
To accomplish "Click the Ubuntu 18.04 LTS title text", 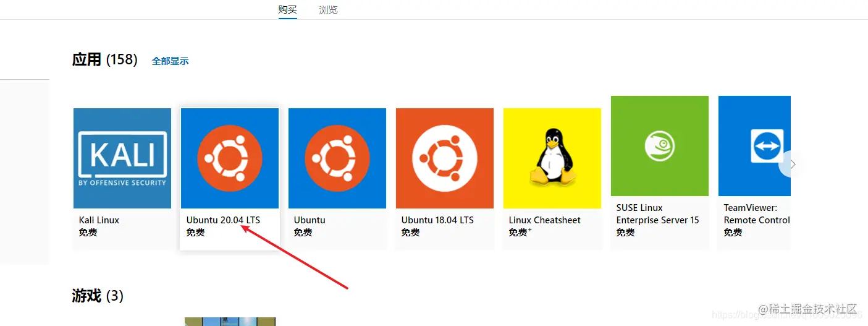I will coord(437,220).
